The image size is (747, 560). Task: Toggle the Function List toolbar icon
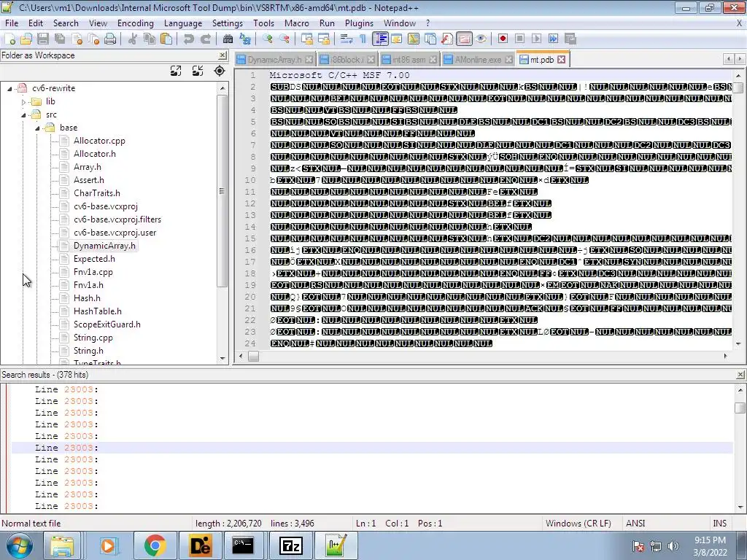(447, 39)
